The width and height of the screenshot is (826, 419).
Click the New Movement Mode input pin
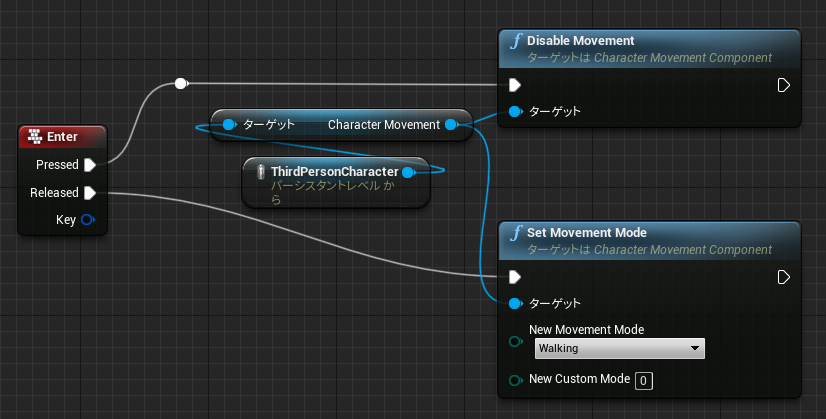tap(515, 342)
